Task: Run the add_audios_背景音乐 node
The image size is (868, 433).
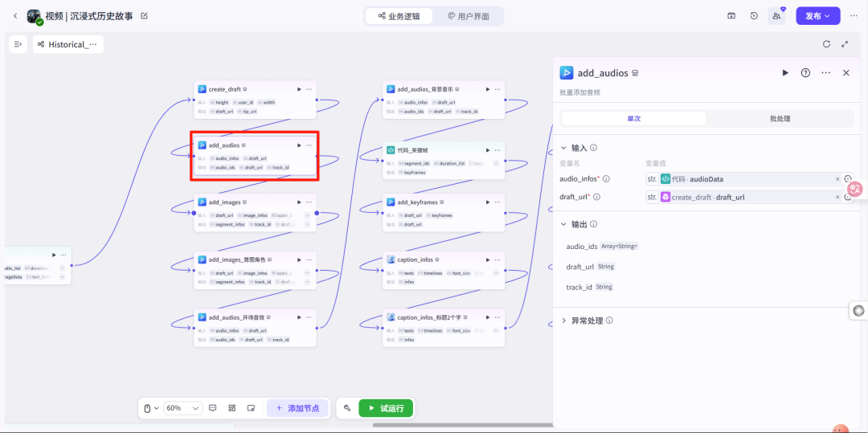Action: pos(488,88)
